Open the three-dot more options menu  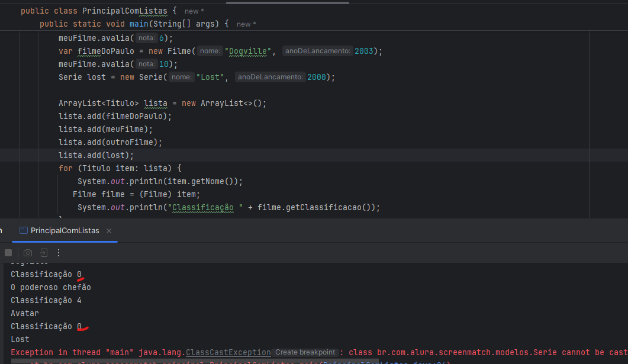point(59,253)
